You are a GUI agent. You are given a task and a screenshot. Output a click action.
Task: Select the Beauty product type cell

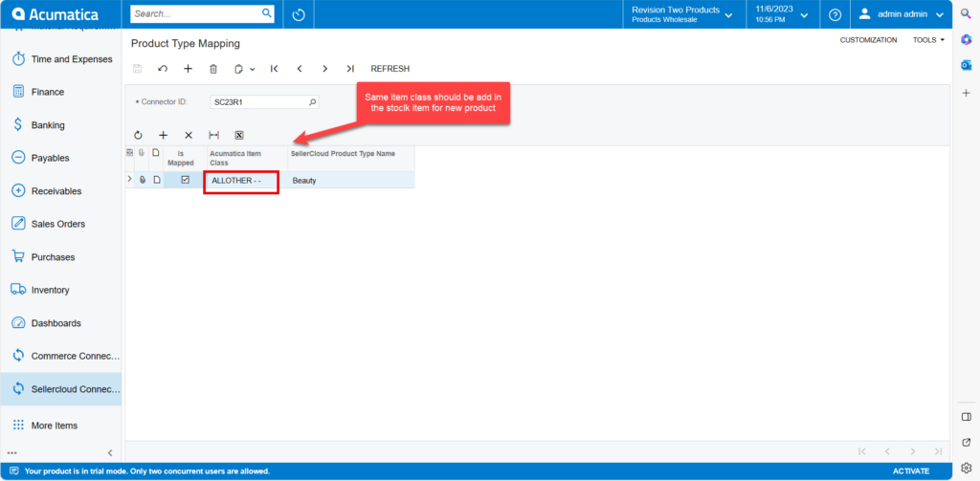tap(351, 180)
